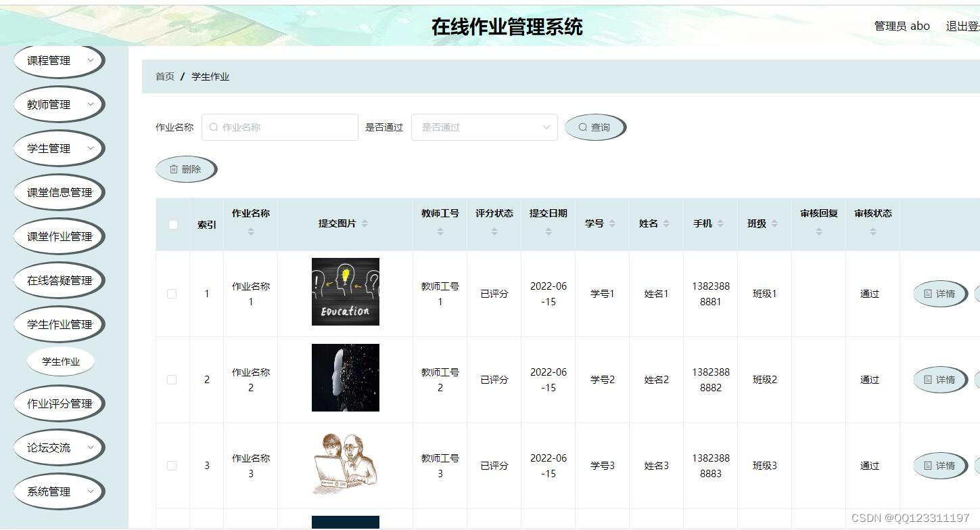Open 详情 for 作业名称3 row
Viewport: 980px width, 530px height.
tap(940, 466)
